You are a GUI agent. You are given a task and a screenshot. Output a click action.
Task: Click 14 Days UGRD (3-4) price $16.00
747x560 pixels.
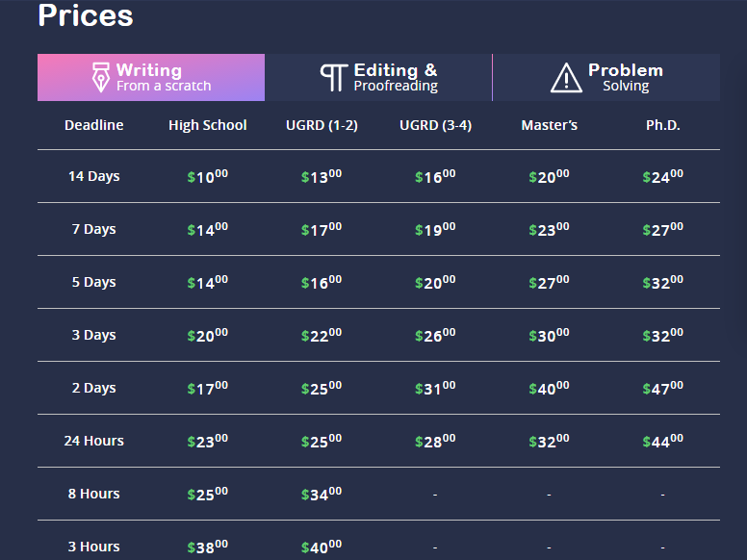coord(435,176)
